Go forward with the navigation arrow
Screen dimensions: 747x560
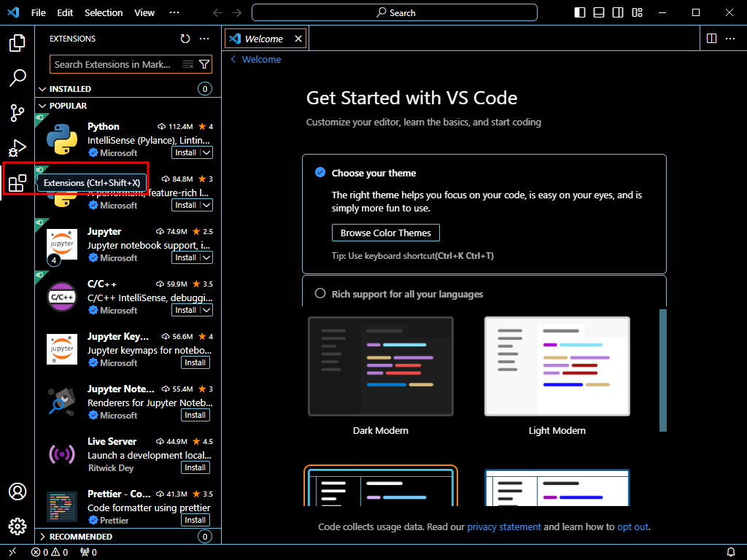coord(237,13)
